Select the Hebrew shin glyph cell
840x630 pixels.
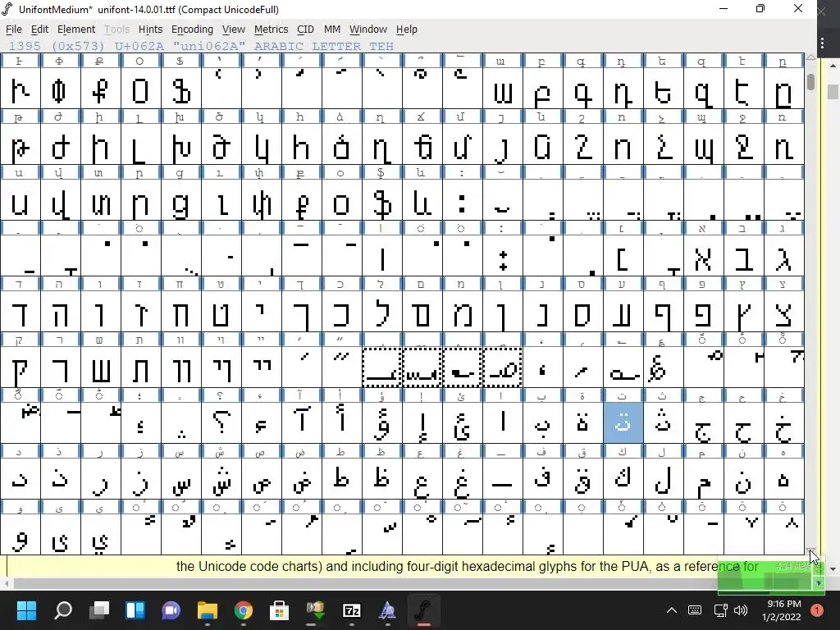101,367
